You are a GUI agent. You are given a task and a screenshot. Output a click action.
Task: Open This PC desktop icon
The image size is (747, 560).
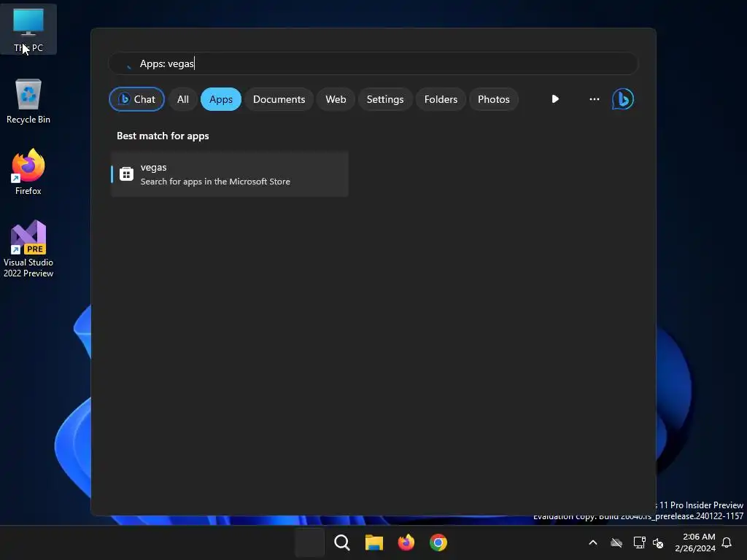coord(28,29)
